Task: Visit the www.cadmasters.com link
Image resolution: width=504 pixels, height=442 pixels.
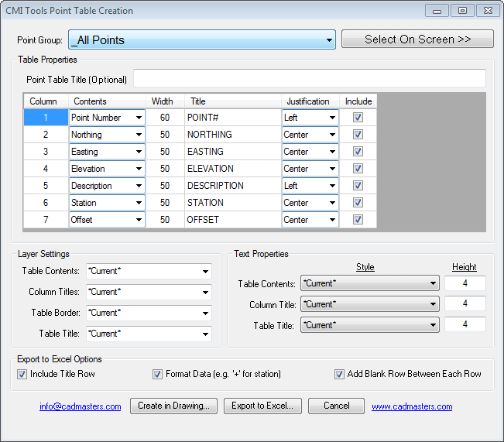Action: 412,407
